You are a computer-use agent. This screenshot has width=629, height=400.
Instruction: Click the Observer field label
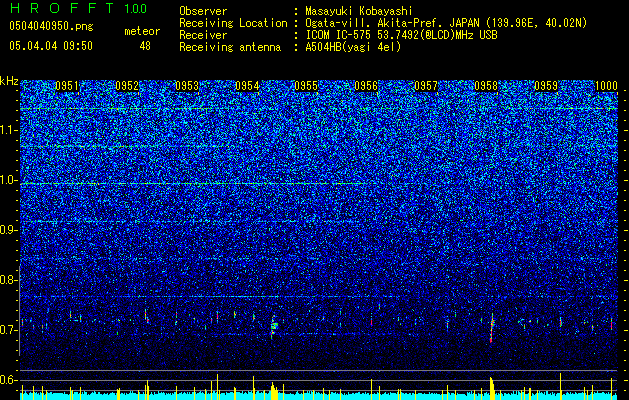click(203, 11)
